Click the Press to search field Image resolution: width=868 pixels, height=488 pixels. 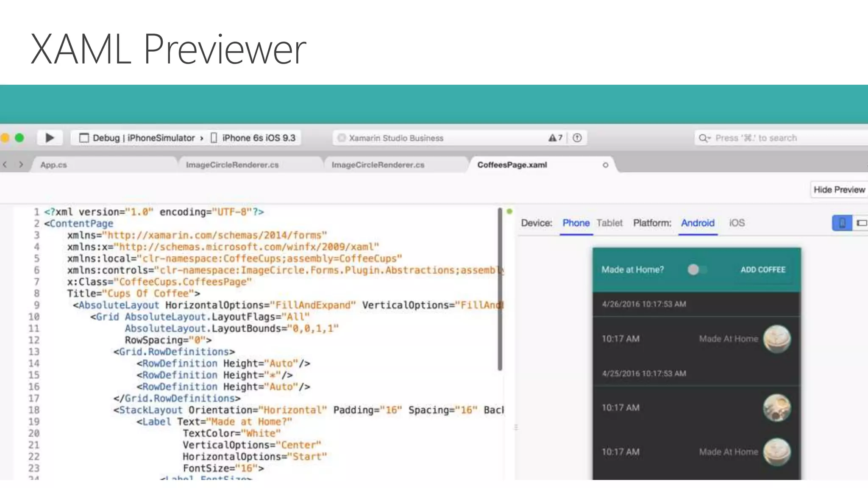coord(756,138)
